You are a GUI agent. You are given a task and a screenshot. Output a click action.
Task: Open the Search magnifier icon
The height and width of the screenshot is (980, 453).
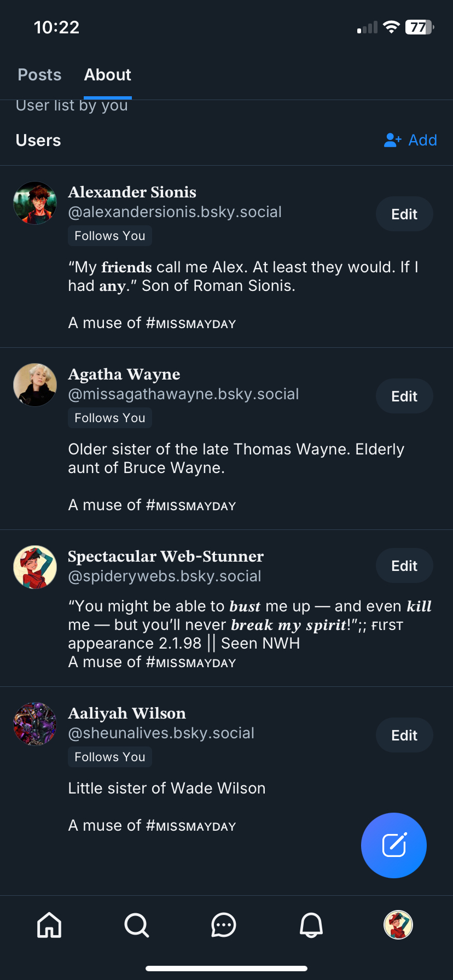tap(136, 925)
